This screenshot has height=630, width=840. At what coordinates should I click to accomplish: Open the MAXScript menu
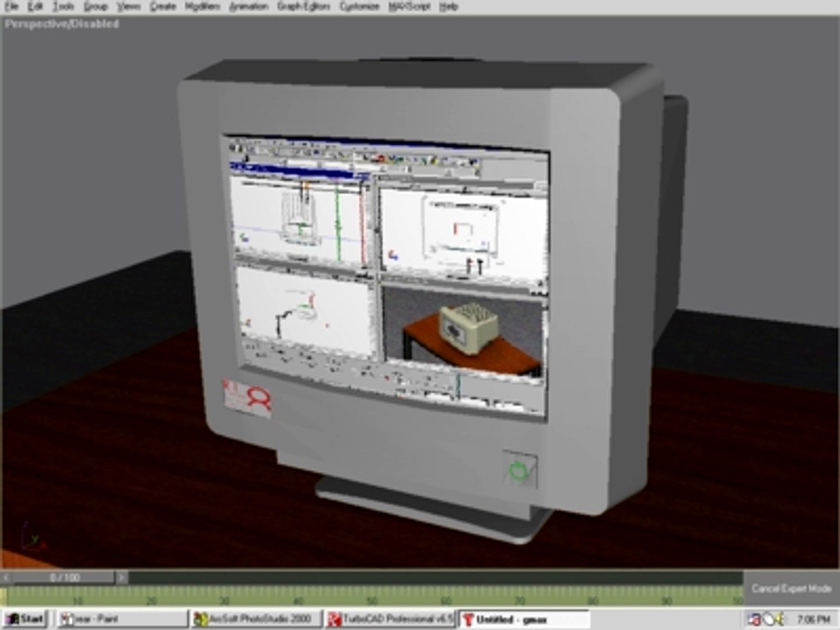pyautogui.click(x=409, y=6)
